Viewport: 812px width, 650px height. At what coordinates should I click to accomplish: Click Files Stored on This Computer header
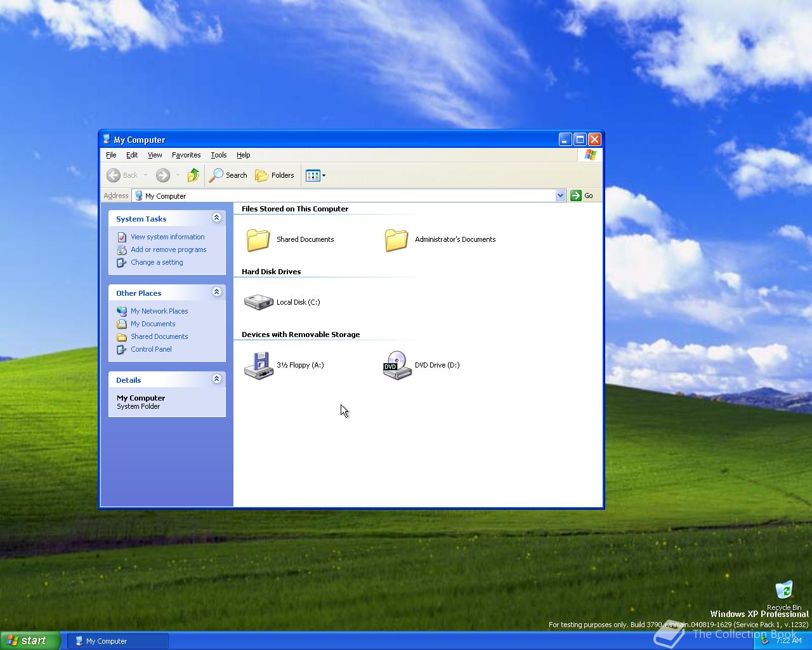[x=295, y=209]
